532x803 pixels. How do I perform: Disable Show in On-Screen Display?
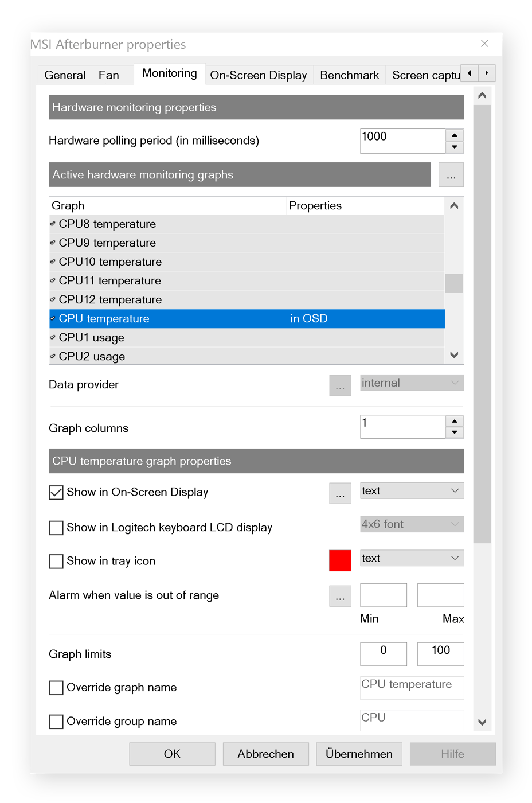click(x=55, y=492)
